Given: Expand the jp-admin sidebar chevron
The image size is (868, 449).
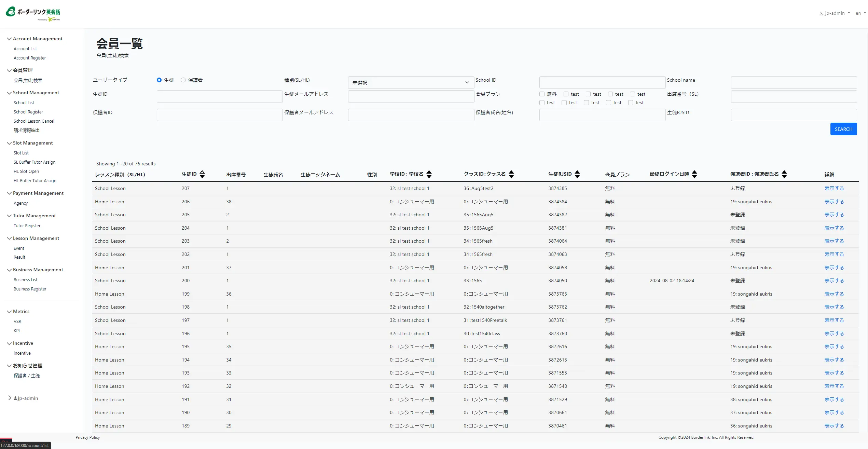Looking at the screenshot, I should pyautogui.click(x=10, y=398).
